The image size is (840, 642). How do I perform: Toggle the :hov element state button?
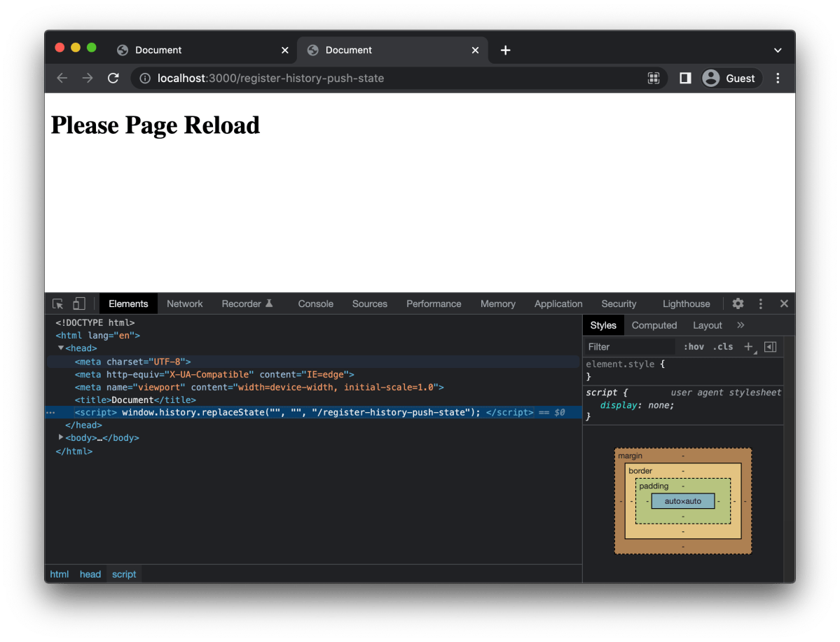[x=693, y=347]
